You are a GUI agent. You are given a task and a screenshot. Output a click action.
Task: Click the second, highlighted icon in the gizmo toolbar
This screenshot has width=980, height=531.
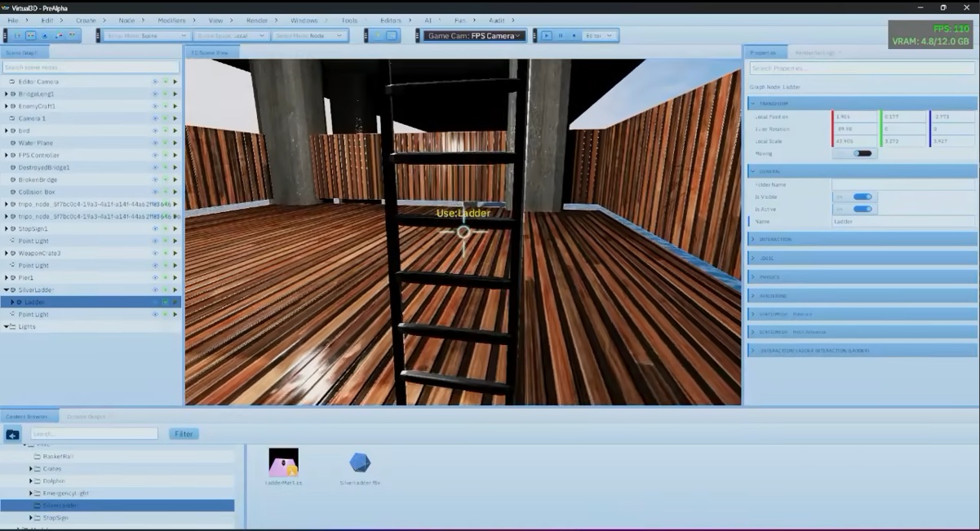(x=31, y=36)
